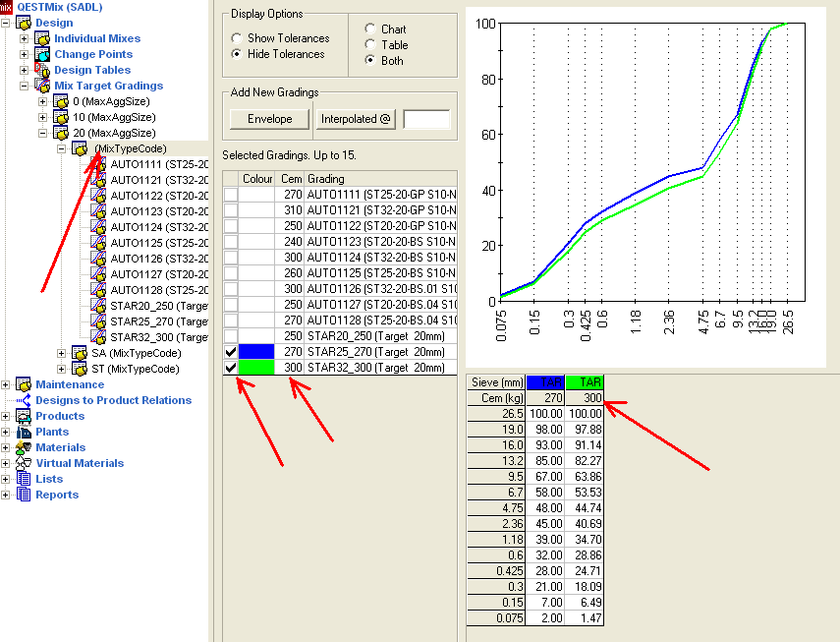
Task: Click the Design Tables icon
Action: pos(42,70)
